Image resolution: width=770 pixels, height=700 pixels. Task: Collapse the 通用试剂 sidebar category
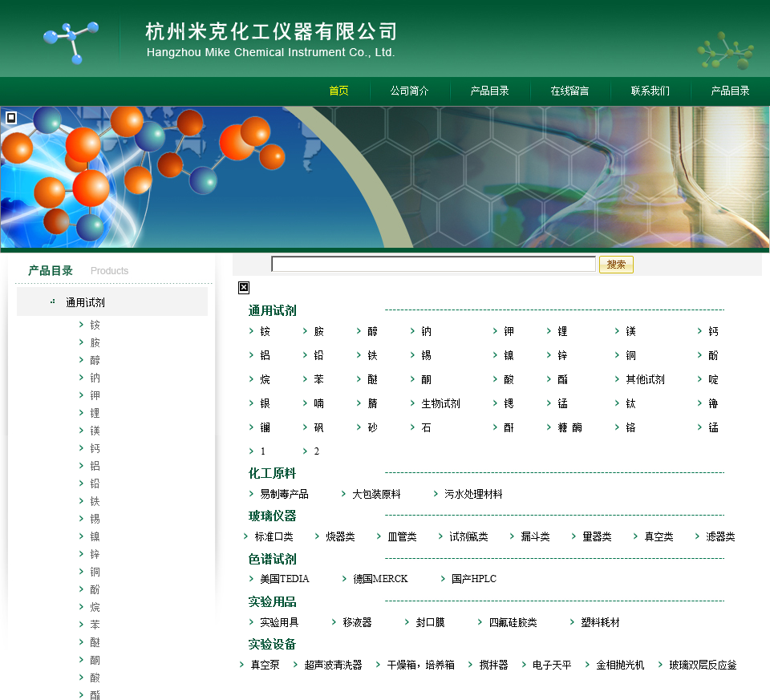86,302
